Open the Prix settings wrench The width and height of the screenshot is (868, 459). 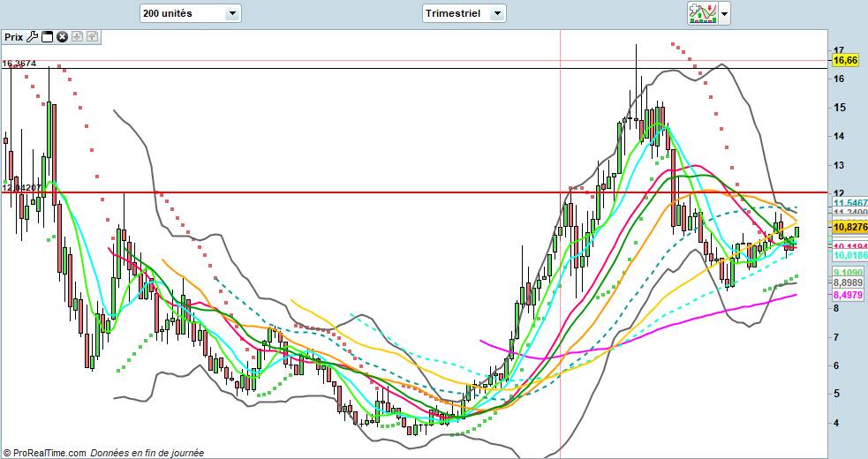[x=32, y=37]
